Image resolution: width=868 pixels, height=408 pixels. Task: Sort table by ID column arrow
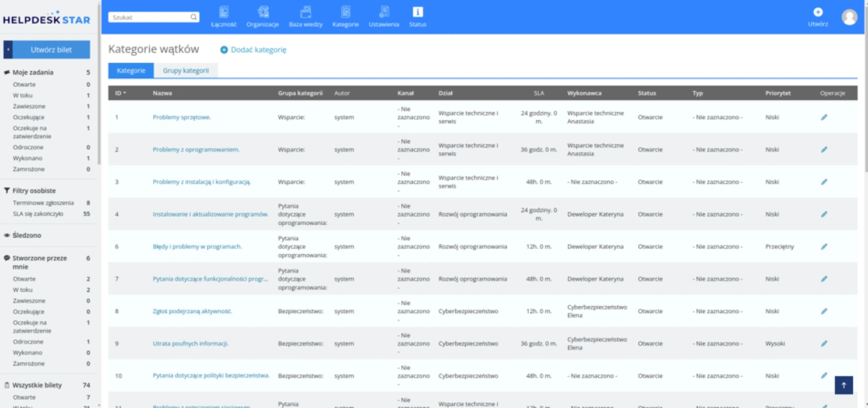tap(125, 93)
